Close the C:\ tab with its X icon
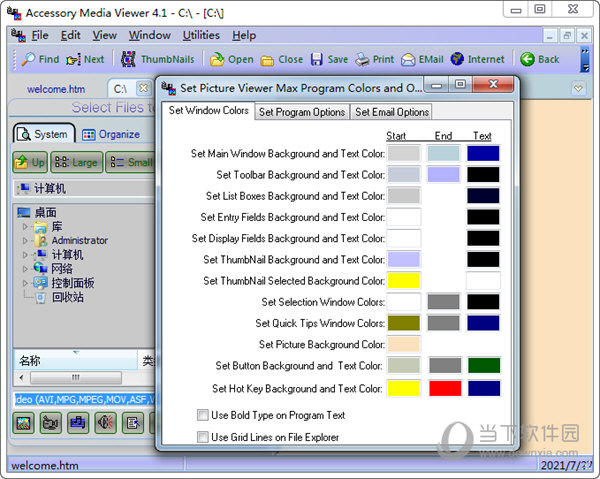Image resolution: width=600 pixels, height=479 pixels. pyautogui.click(x=143, y=88)
